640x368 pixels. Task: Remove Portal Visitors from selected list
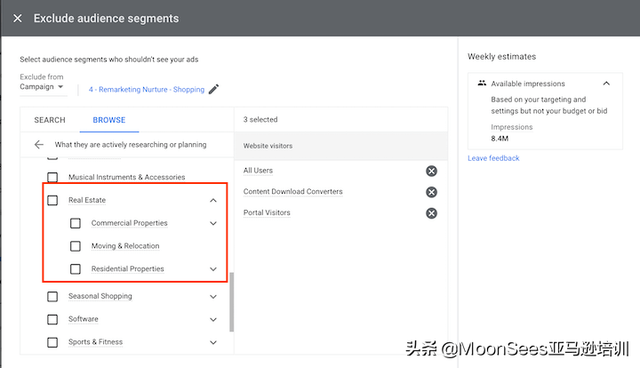431,213
